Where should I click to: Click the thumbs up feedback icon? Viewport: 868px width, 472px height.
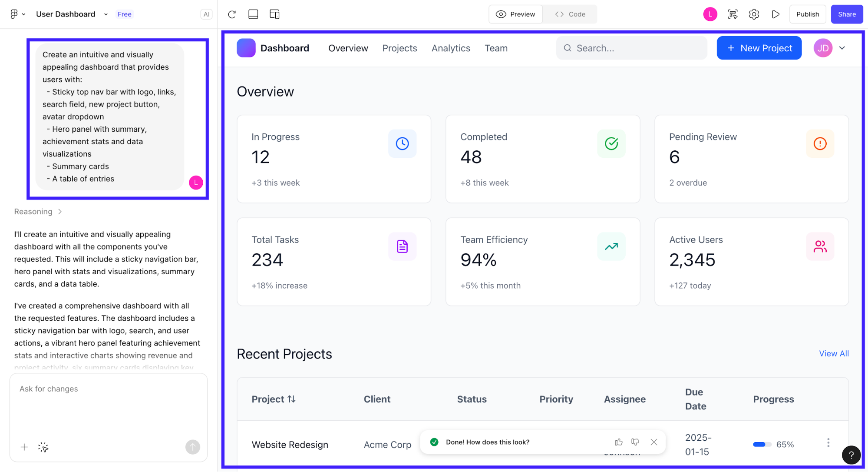(619, 442)
